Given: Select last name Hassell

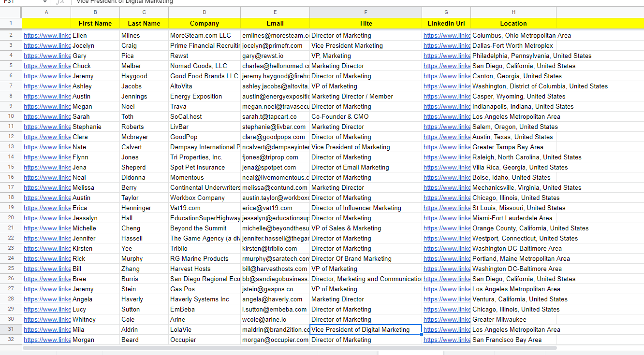Looking at the screenshot, I should point(144,238).
